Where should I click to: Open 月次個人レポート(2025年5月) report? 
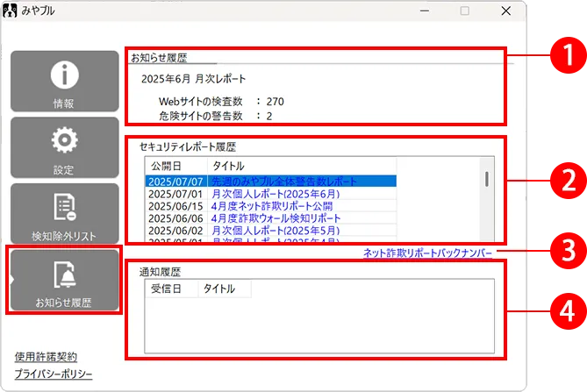(276, 231)
